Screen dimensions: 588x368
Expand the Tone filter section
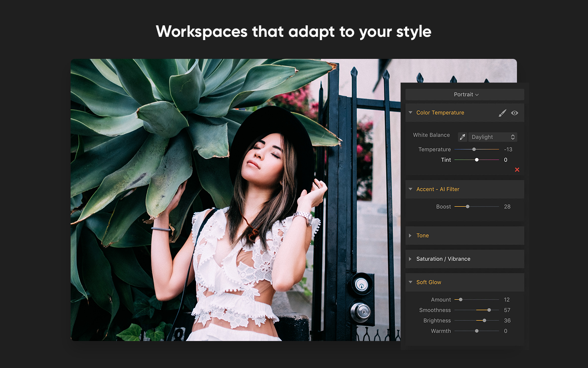[x=410, y=236]
